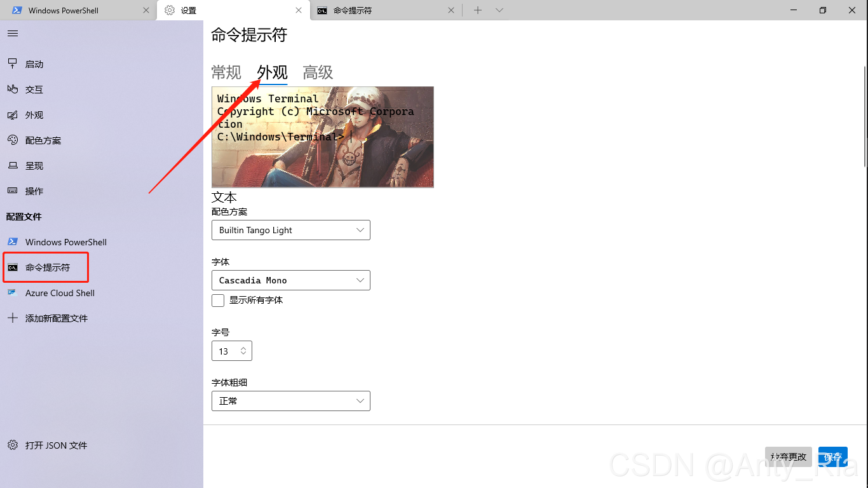Open 呈现 settings page
Screen dimensions: 868x488
(x=102, y=165)
